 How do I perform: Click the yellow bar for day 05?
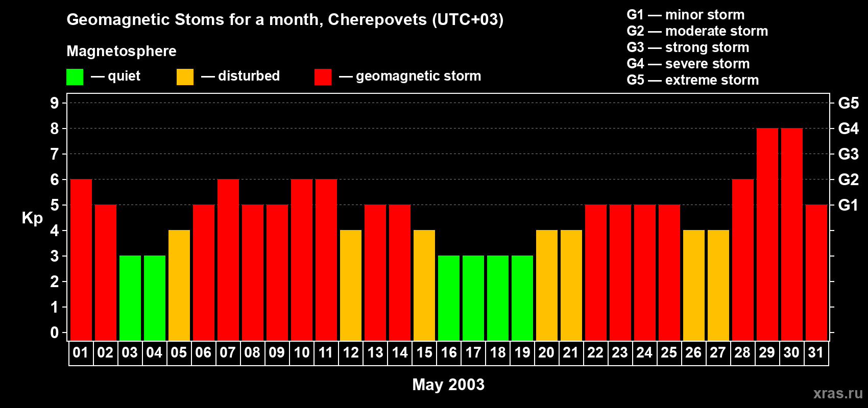pos(179,285)
